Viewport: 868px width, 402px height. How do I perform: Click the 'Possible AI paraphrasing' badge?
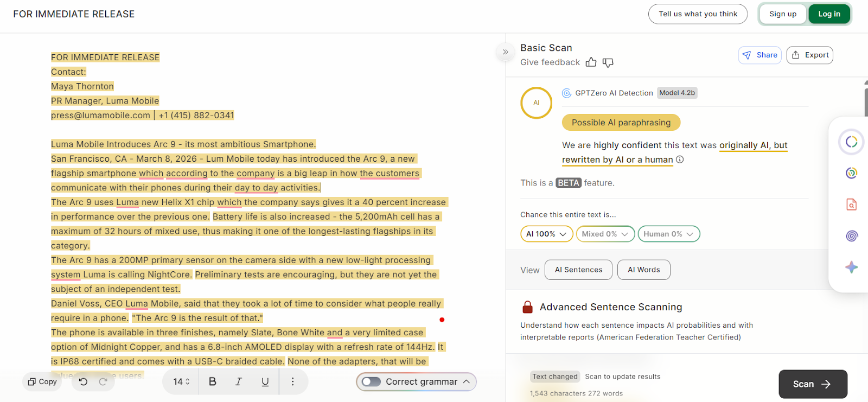tap(621, 123)
